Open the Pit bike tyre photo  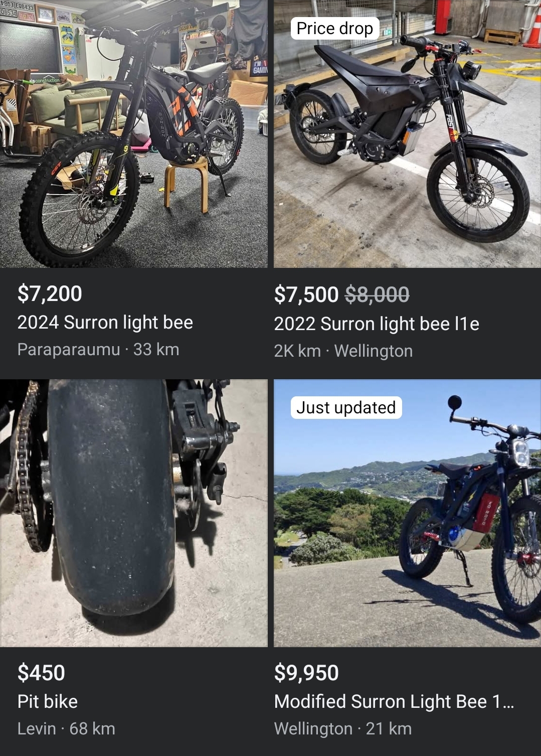133,513
